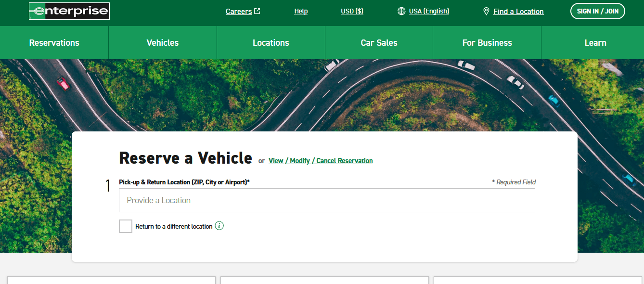Open the Vehicles menu
Viewport: 644px width, 284px height.
(x=162, y=42)
